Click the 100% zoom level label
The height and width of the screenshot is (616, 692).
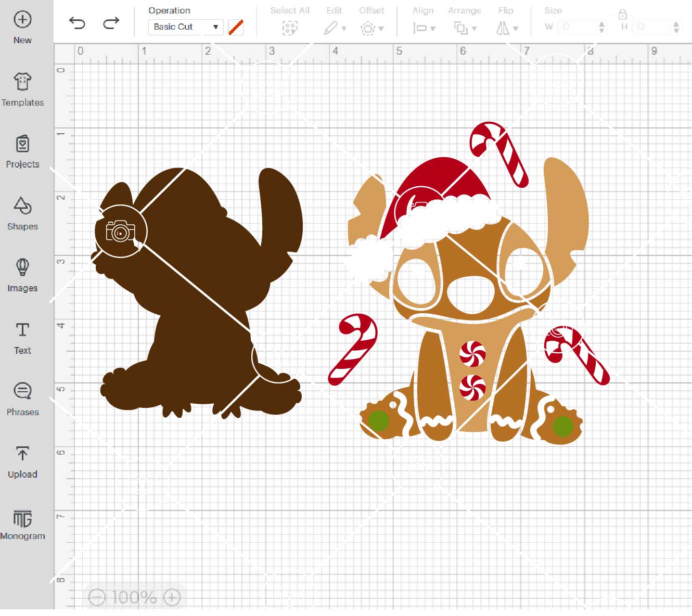[x=134, y=597]
